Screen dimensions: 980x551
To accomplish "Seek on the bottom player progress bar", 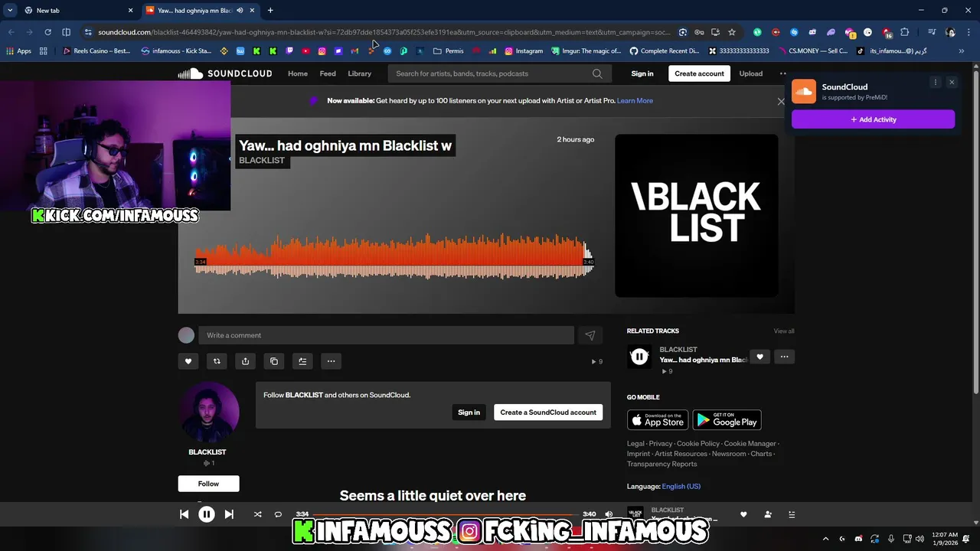I will [x=445, y=514].
